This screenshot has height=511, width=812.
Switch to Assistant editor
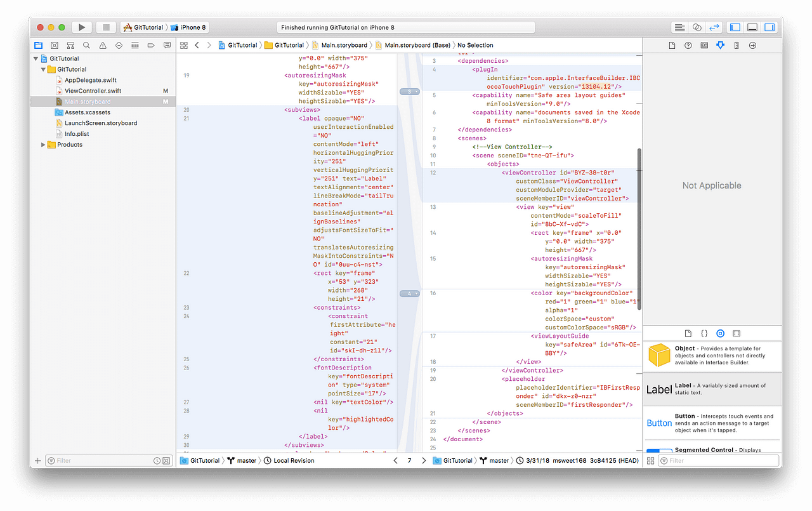pyautogui.click(x=697, y=27)
